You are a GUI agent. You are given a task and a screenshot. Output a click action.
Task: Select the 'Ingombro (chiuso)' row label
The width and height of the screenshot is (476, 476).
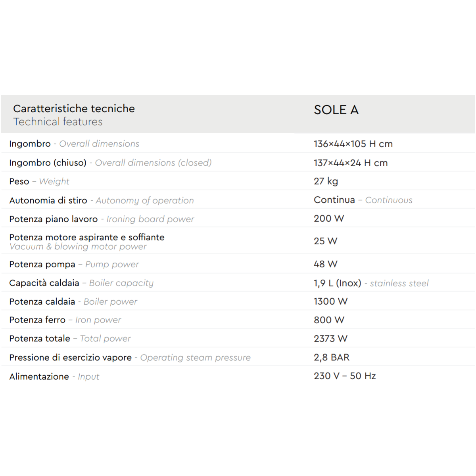click(48, 163)
